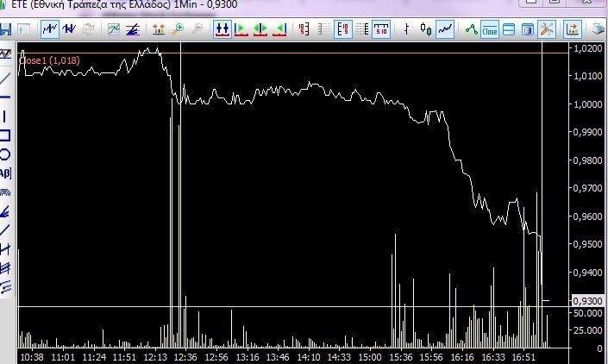The width and height of the screenshot is (608, 364).
Task: Open the database window icon
Action: tap(527, 29)
